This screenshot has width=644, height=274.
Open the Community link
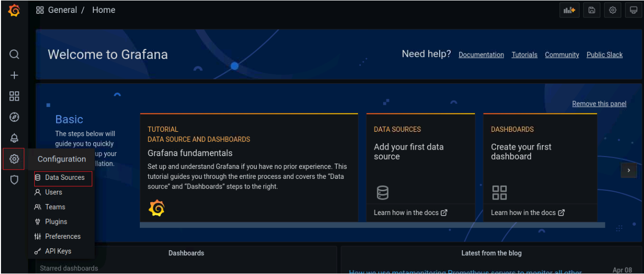point(562,55)
